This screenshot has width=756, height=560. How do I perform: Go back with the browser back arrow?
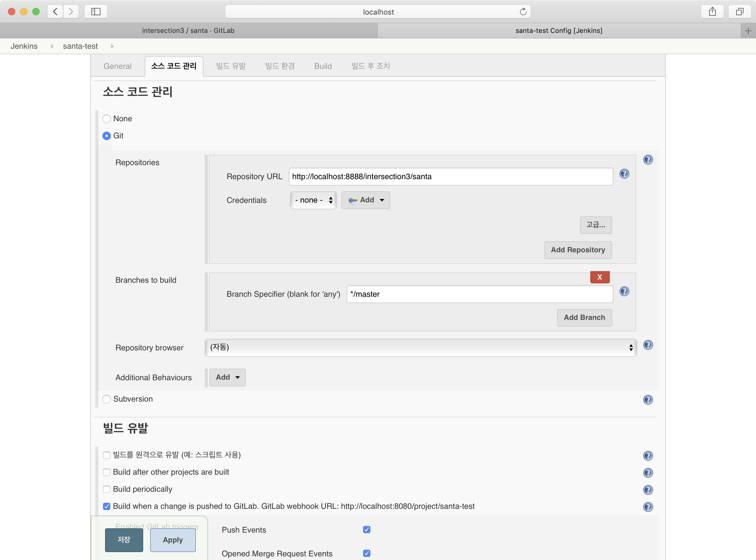[x=55, y=12]
